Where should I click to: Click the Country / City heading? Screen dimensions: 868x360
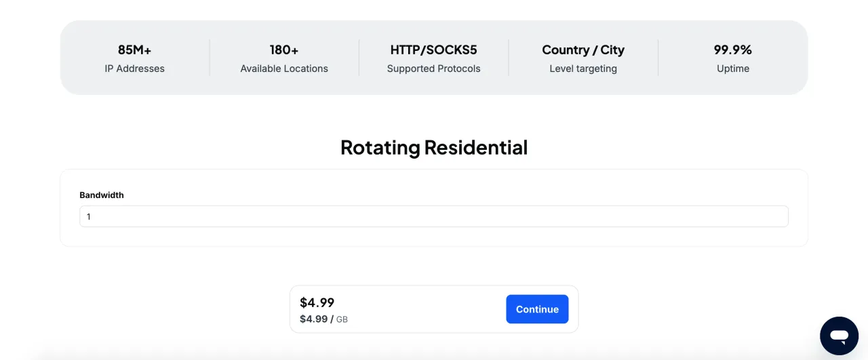(x=583, y=49)
